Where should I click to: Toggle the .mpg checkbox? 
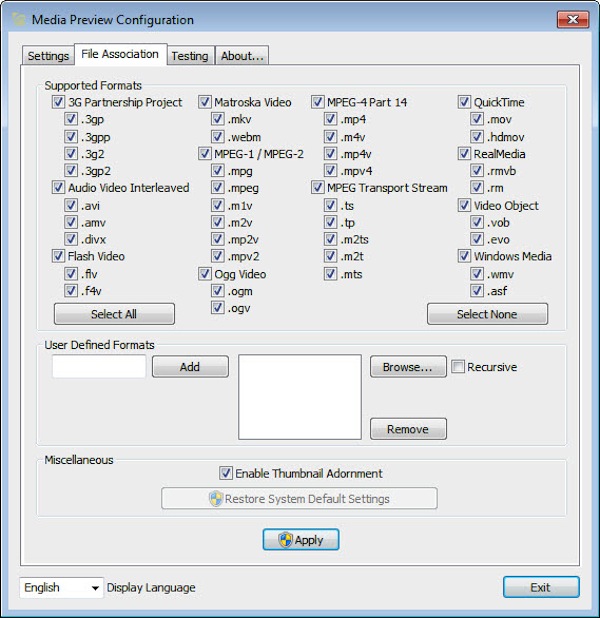pyautogui.click(x=218, y=171)
